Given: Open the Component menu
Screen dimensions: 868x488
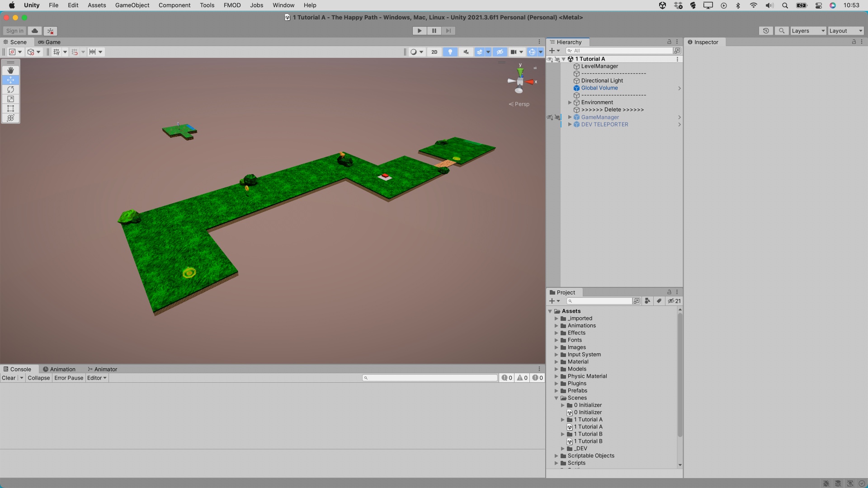Looking at the screenshot, I should 175,5.
